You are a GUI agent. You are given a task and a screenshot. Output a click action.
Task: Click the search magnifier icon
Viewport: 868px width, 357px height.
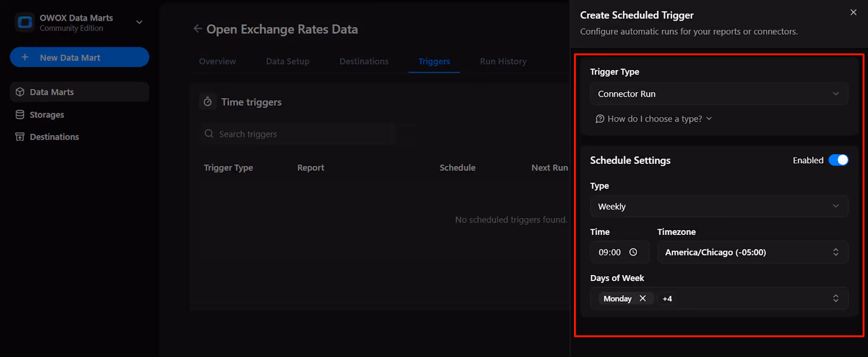(209, 133)
